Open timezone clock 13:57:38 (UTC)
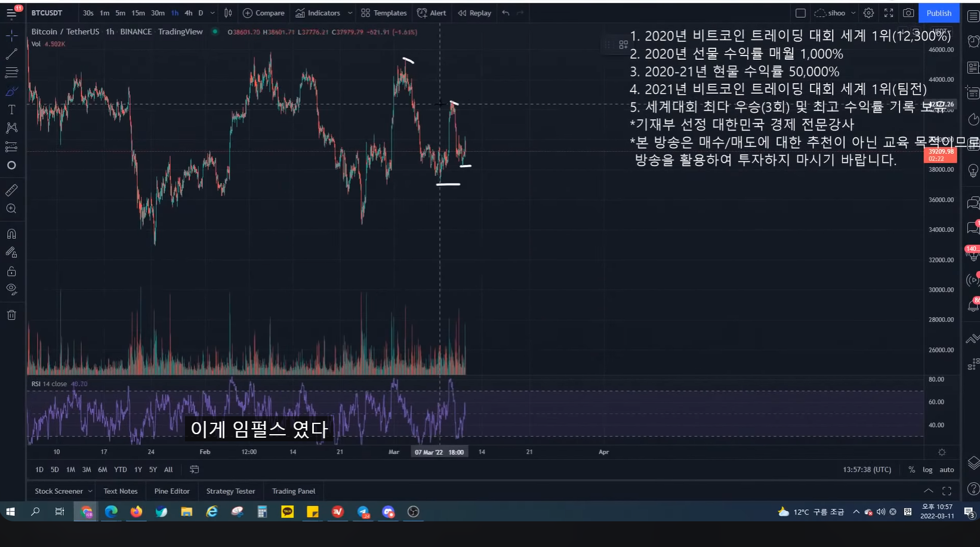The height and width of the screenshot is (547, 980). point(867,470)
